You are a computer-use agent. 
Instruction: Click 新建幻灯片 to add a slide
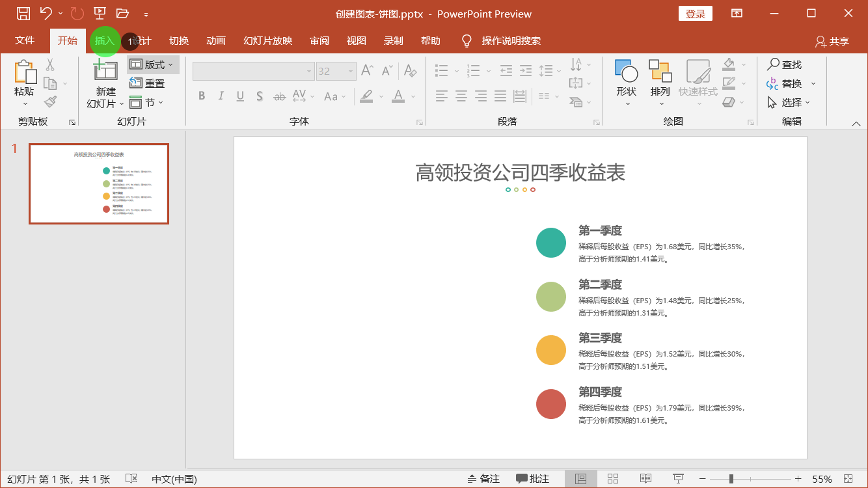tap(105, 83)
